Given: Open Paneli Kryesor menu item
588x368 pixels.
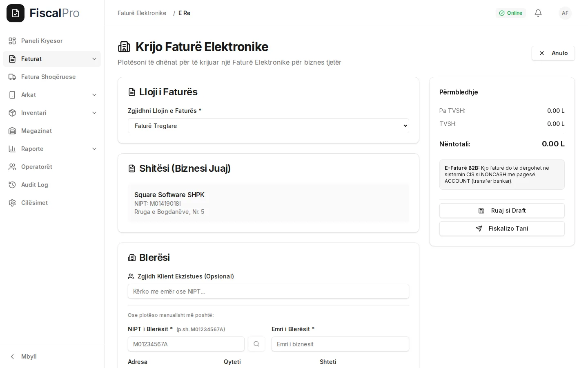Looking at the screenshot, I should click(x=52, y=41).
